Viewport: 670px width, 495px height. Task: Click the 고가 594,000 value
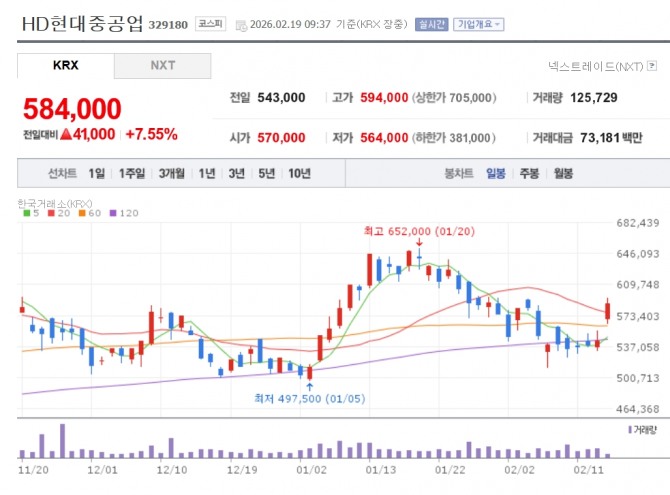coord(384,97)
